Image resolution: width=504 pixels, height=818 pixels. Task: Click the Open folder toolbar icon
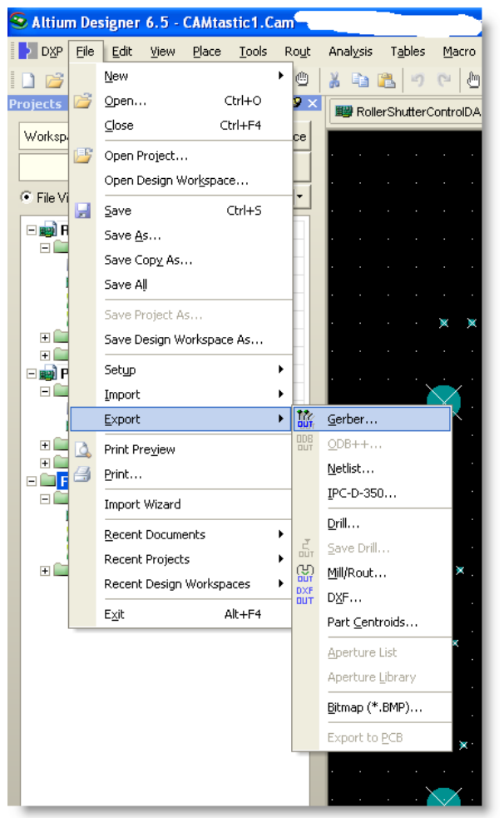tap(54, 81)
